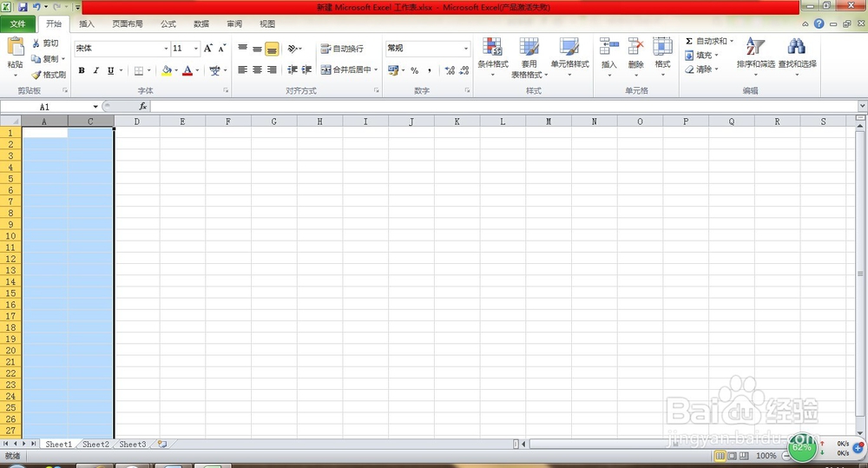
Task: Open the File (文件) tab
Action: pyautogui.click(x=17, y=23)
